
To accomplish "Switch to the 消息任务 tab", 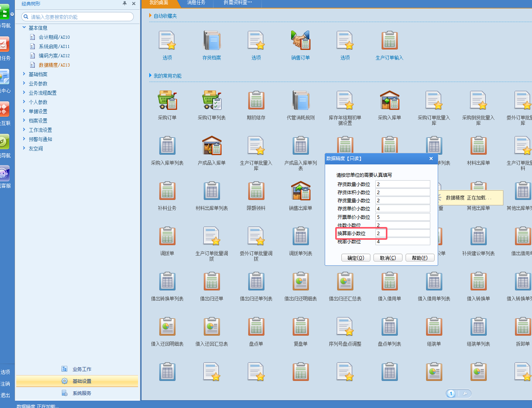I will [x=196, y=3].
